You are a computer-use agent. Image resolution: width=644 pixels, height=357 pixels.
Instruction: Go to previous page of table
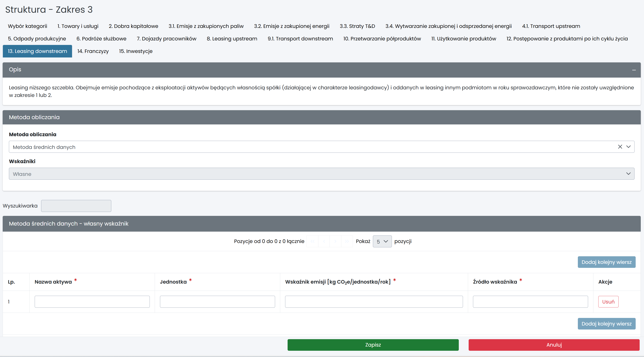324,241
